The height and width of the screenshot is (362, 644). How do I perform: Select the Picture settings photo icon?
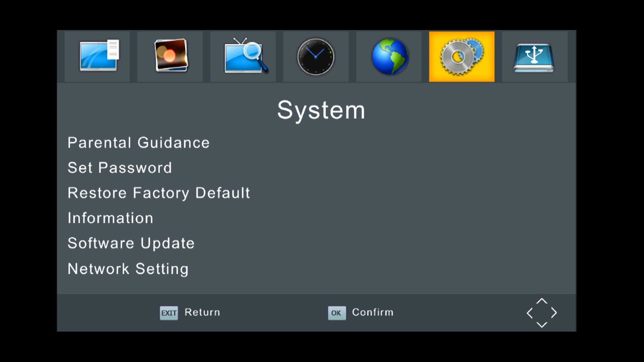(171, 57)
